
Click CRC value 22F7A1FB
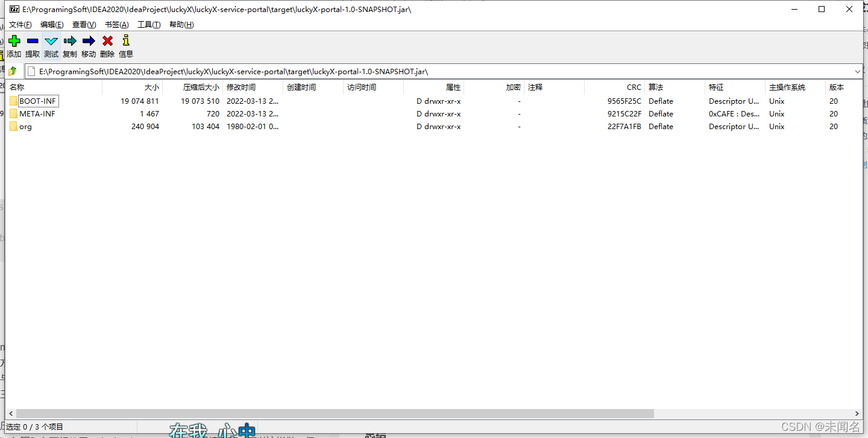tap(624, 127)
